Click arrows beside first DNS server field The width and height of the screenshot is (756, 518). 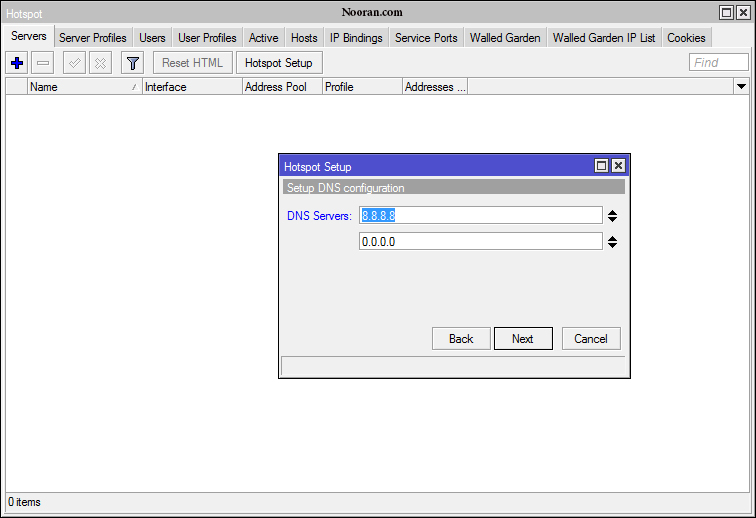point(613,215)
